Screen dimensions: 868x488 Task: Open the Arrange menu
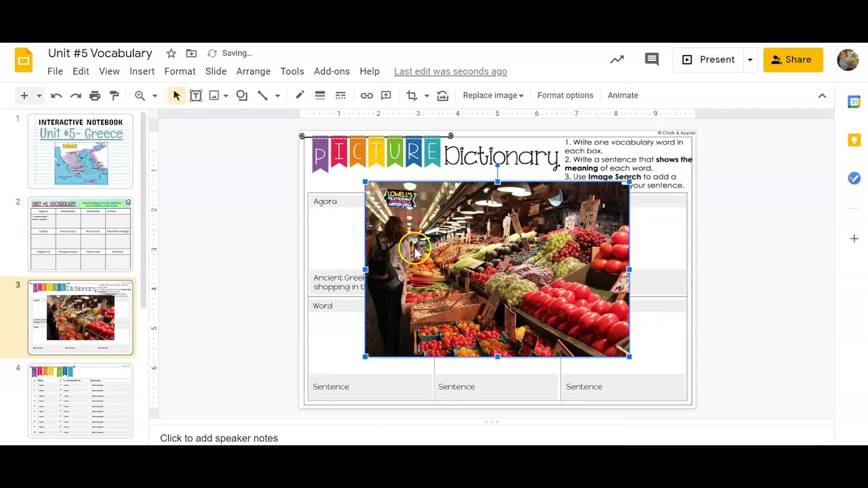coord(254,71)
